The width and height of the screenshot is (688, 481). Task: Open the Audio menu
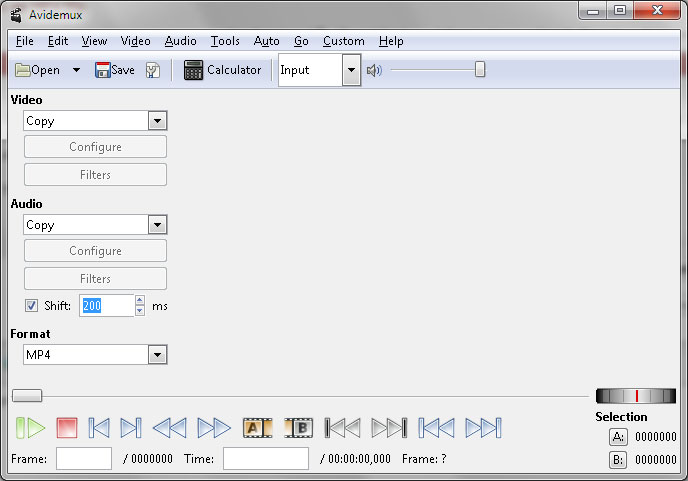click(x=180, y=41)
